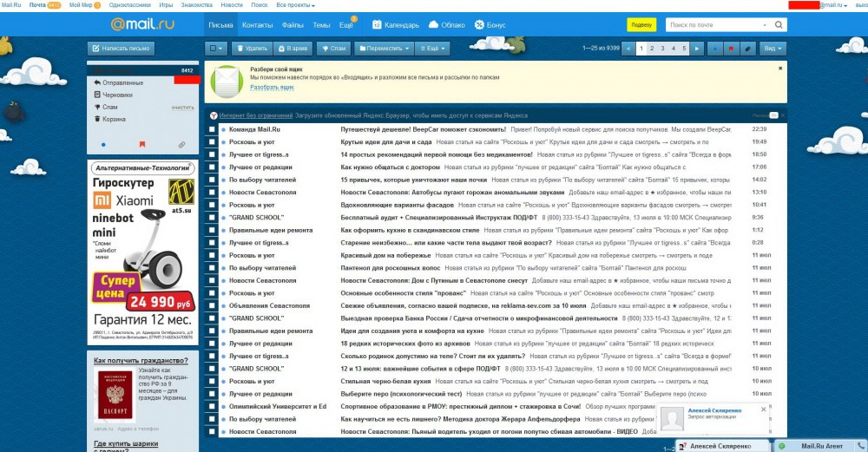Viewport: 868px width, 452px height.
Task: Click 'Написать письмо' compose button
Action: tap(121, 49)
